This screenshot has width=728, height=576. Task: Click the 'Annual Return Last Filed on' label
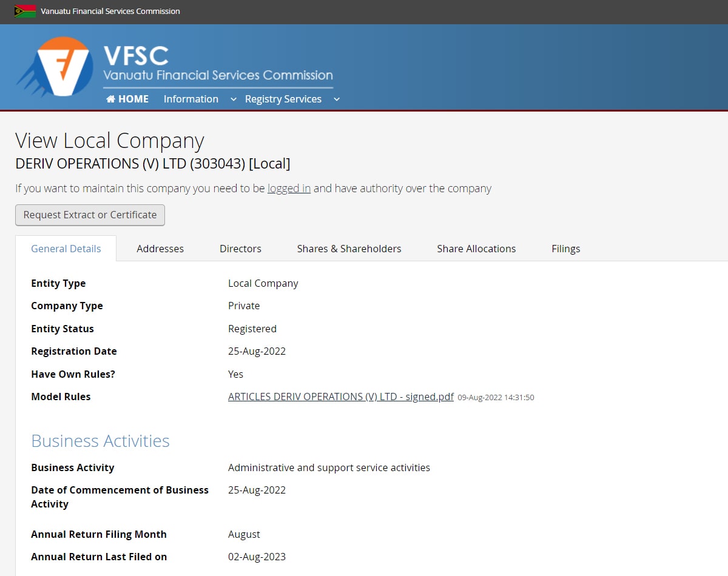pos(99,557)
